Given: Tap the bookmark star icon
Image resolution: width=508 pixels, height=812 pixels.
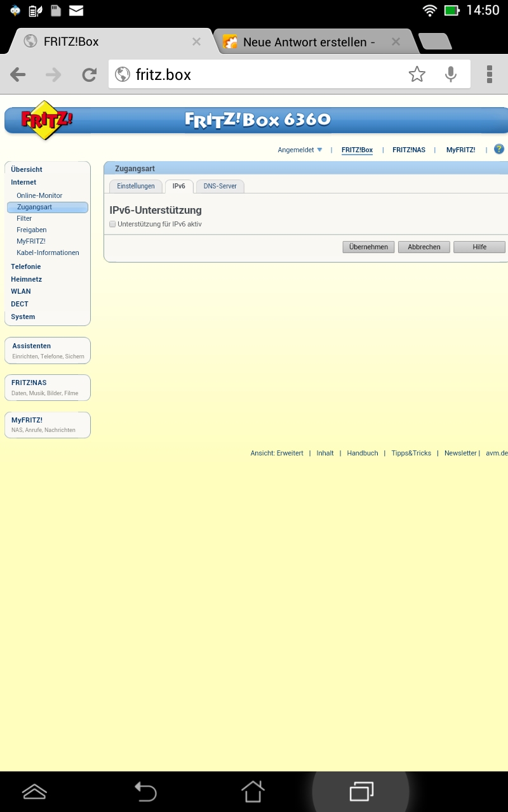Looking at the screenshot, I should click(x=417, y=75).
